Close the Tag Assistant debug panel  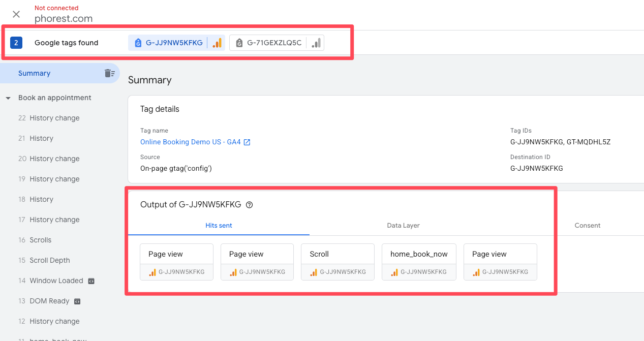16,14
